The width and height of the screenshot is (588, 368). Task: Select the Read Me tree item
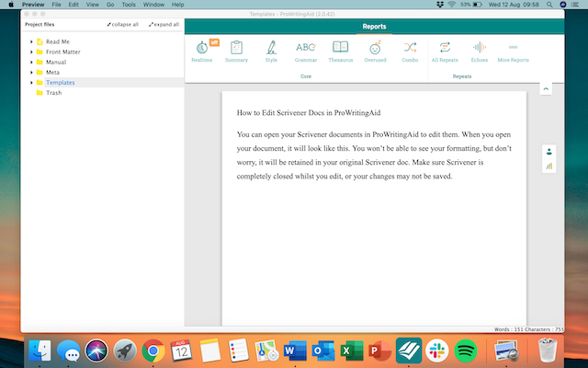tap(58, 41)
